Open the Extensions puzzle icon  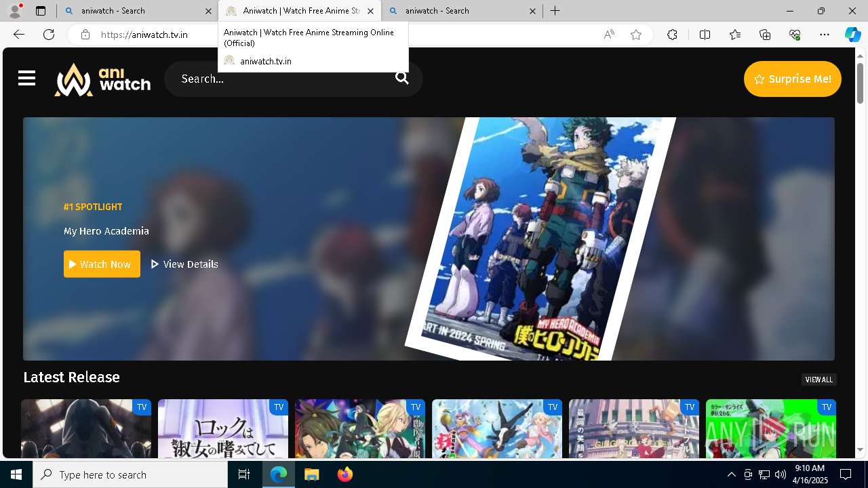click(672, 35)
